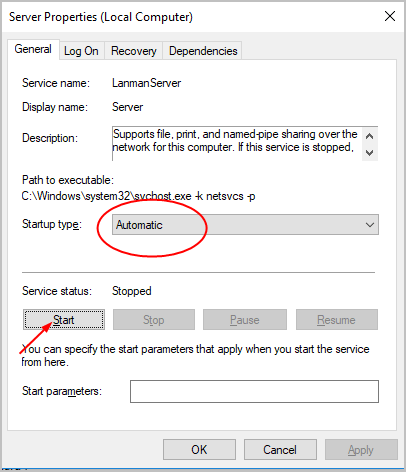
Task: Switch to the Recovery tab
Action: point(134,51)
